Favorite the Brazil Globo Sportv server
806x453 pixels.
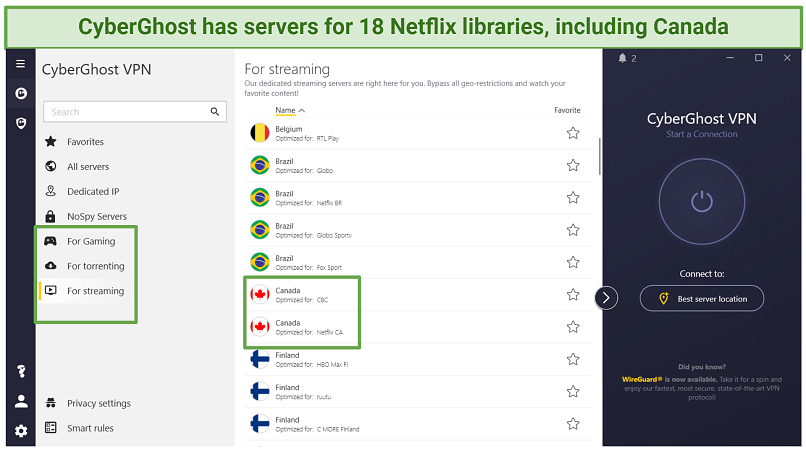click(573, 230)
